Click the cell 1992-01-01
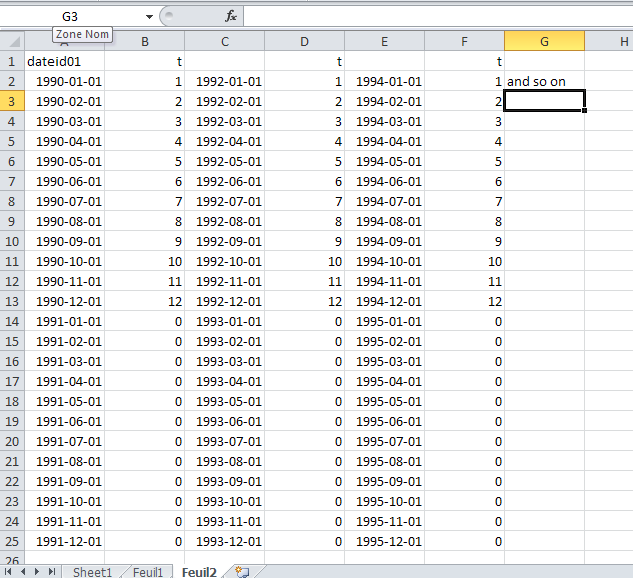The image size is (633, 578). [224, 82]
